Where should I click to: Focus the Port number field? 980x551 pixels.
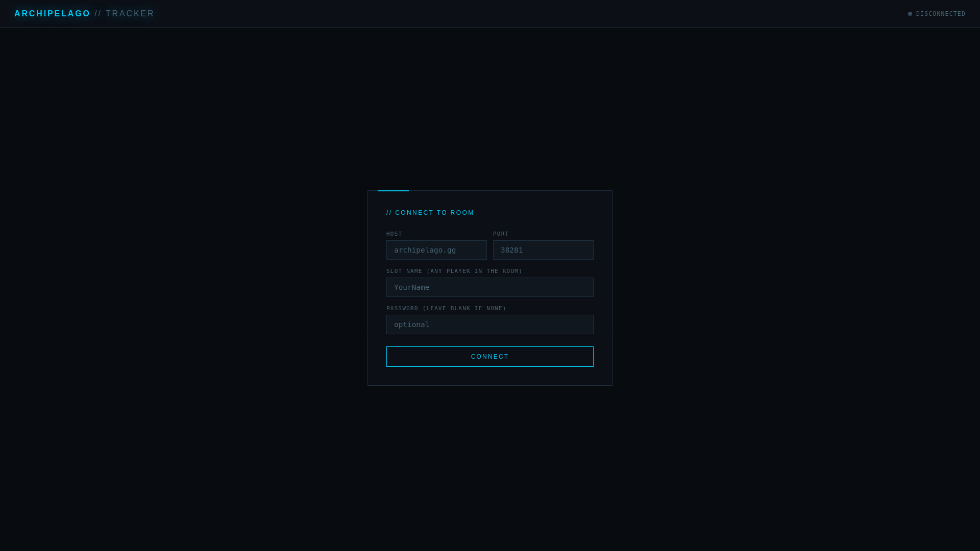543,250
